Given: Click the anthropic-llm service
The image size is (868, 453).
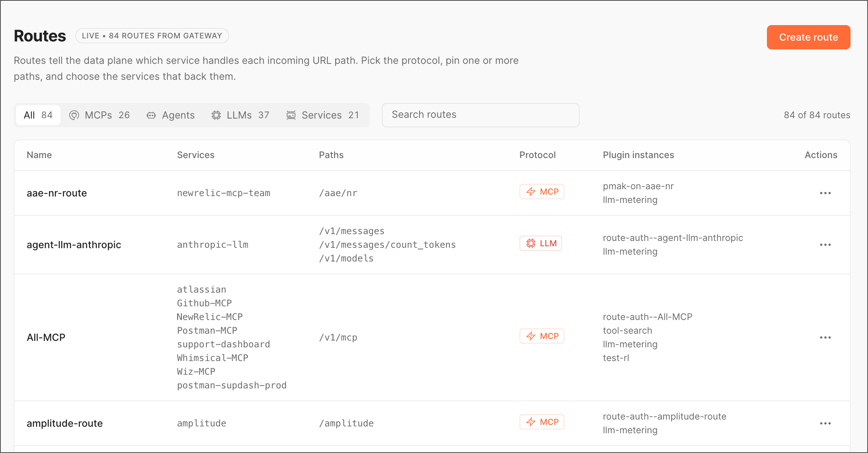Looking at the screenshot, I should (x=212, y=245).
